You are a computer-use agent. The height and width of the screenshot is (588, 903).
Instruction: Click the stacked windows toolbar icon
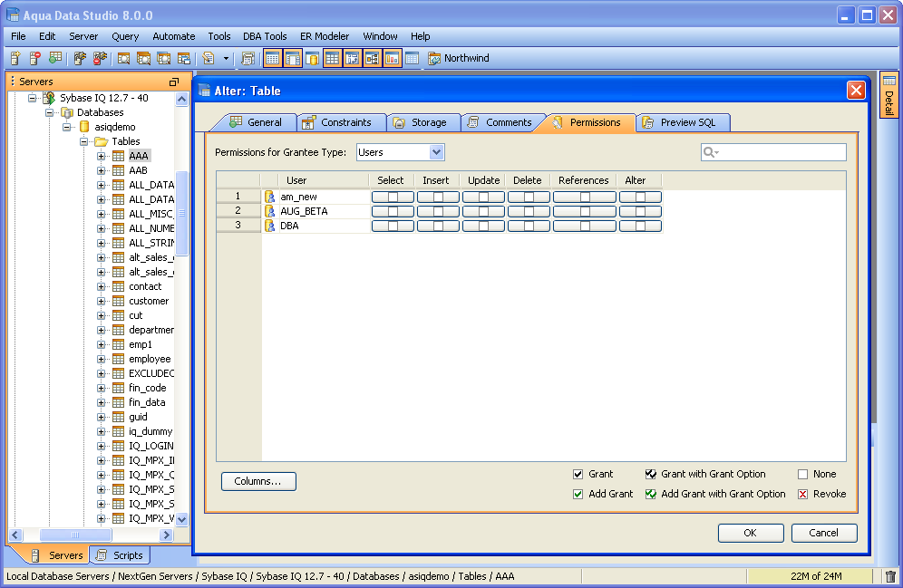pos(184,58)
